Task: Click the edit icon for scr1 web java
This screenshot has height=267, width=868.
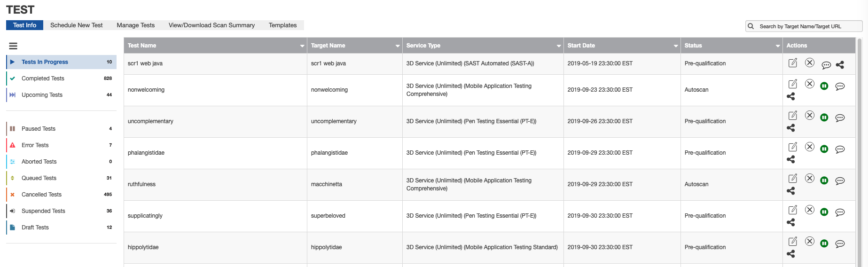Action: point(793,63)
